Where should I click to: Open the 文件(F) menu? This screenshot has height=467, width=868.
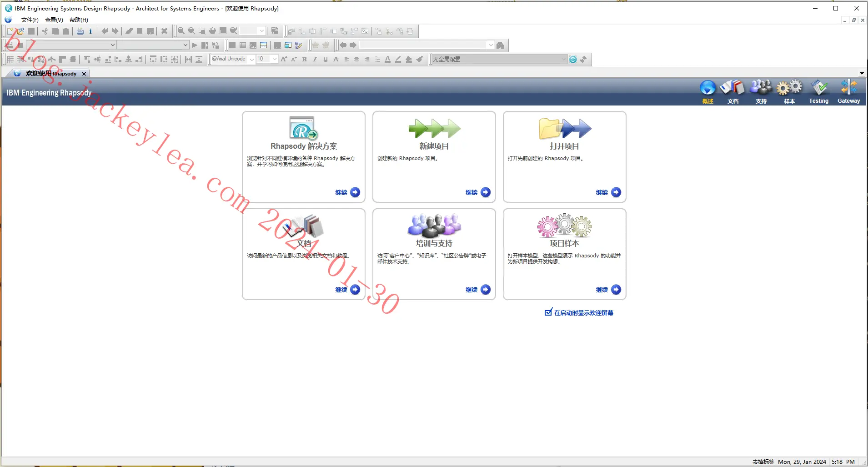pos(30,20)
